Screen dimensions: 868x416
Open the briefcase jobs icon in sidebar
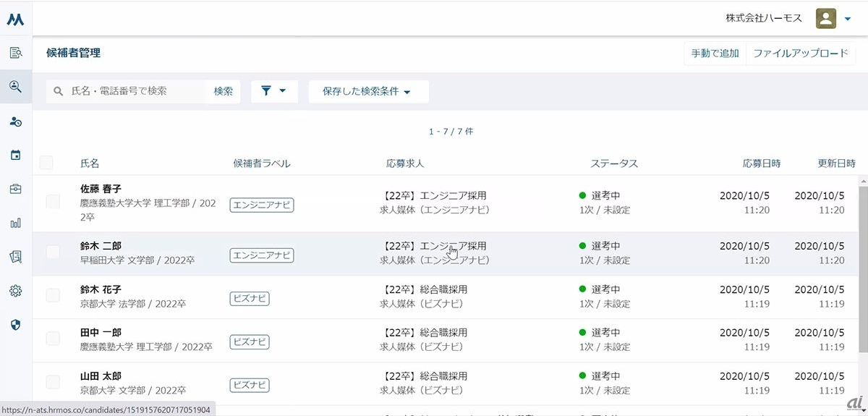pos(15,189)
